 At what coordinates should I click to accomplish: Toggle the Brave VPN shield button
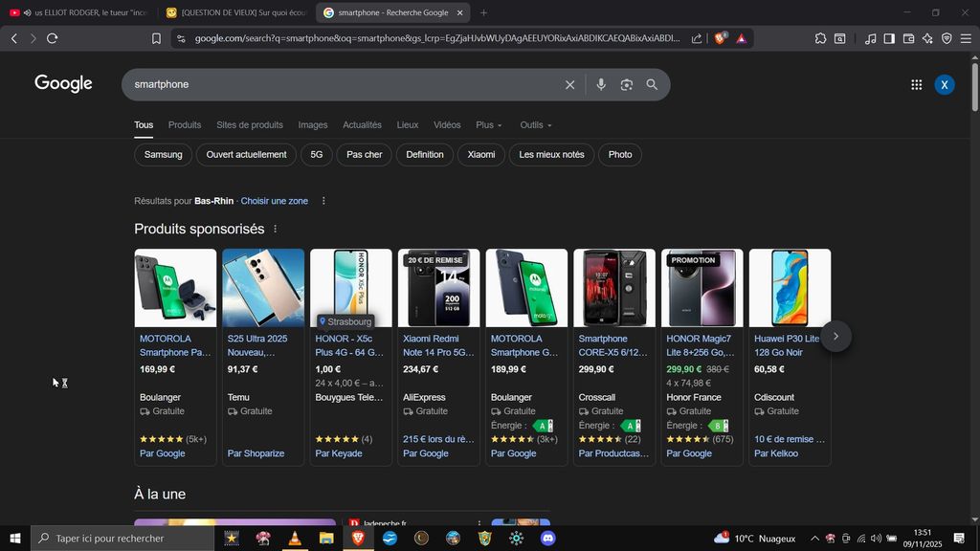click(947, 38)
